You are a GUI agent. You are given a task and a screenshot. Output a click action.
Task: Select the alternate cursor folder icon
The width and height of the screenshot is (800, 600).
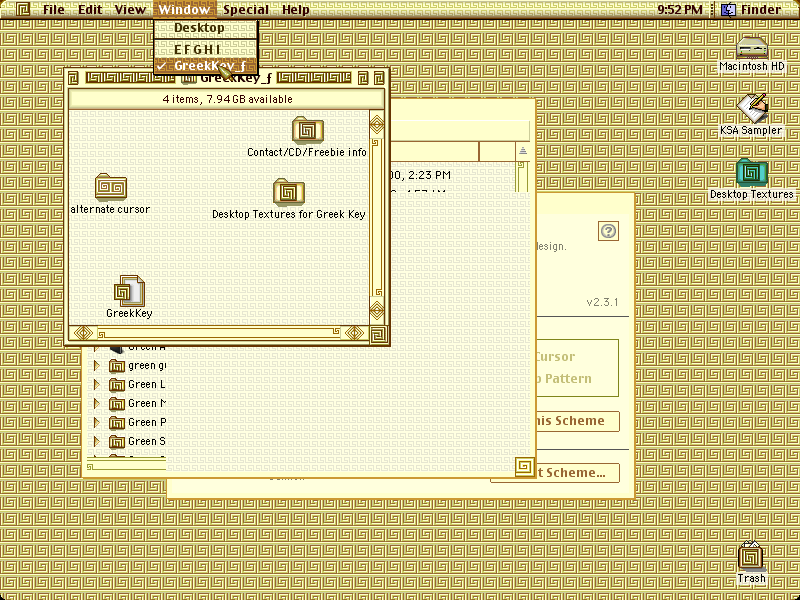pos(111,187)
